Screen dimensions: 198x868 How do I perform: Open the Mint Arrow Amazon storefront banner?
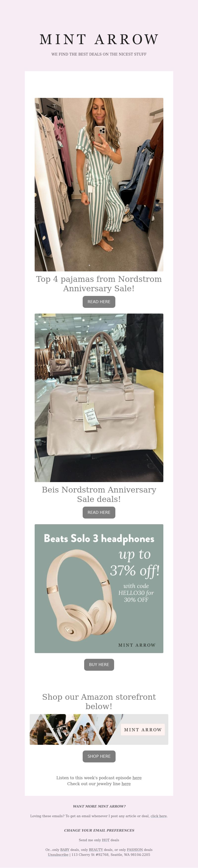(99, 729)
